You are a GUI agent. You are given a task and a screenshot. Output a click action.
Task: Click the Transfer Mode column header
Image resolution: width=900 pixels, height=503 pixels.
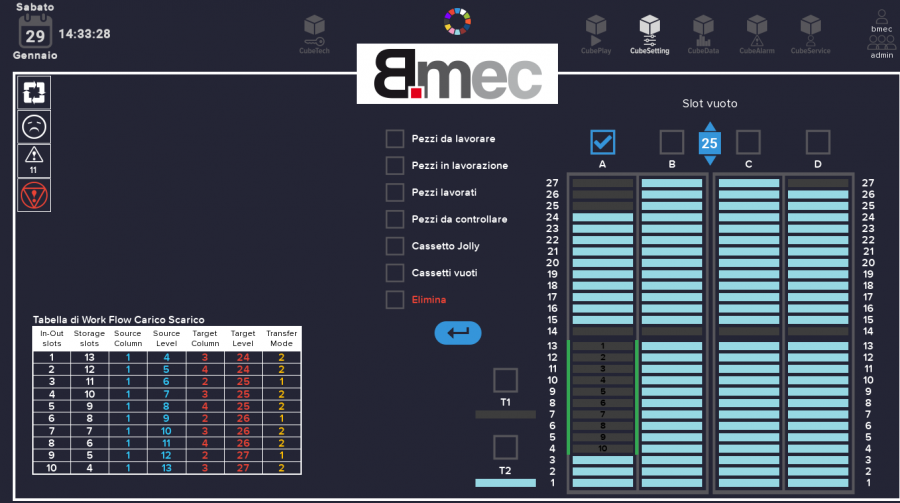click(281, 338)
